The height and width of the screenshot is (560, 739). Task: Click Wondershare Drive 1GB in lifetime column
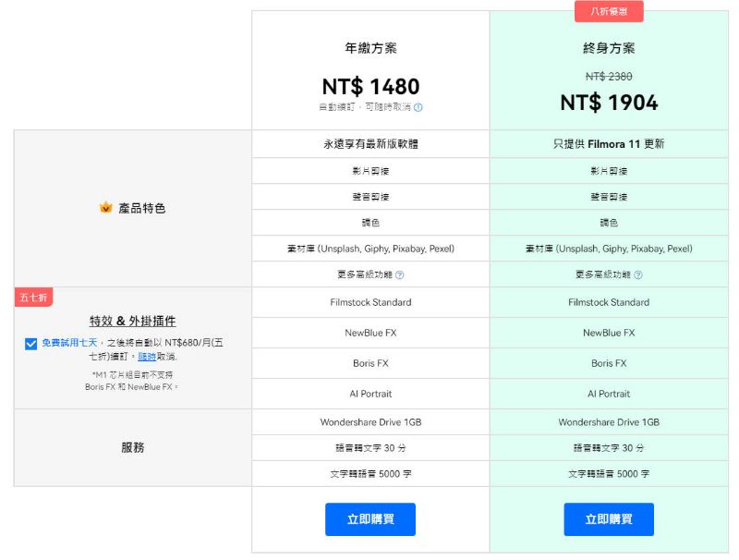coord(609,422)
